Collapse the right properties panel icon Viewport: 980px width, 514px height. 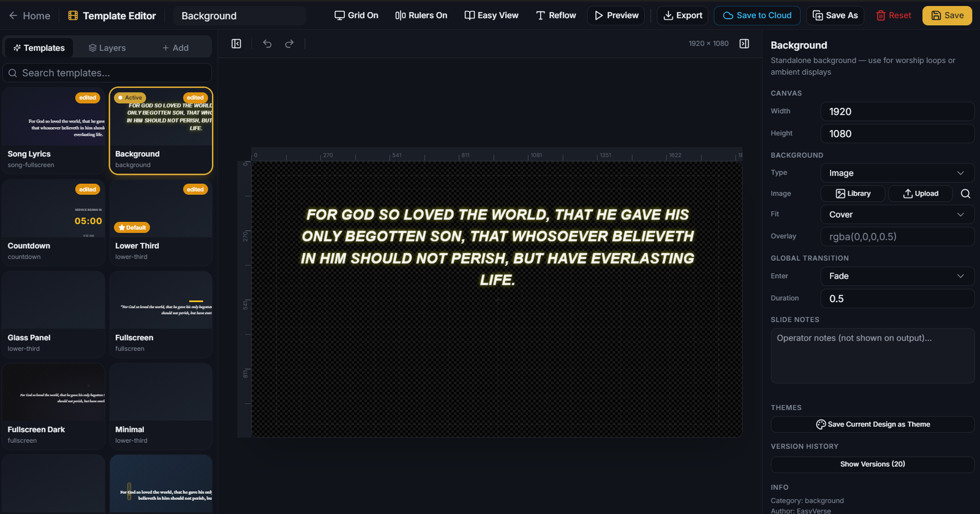click(744, 43)
